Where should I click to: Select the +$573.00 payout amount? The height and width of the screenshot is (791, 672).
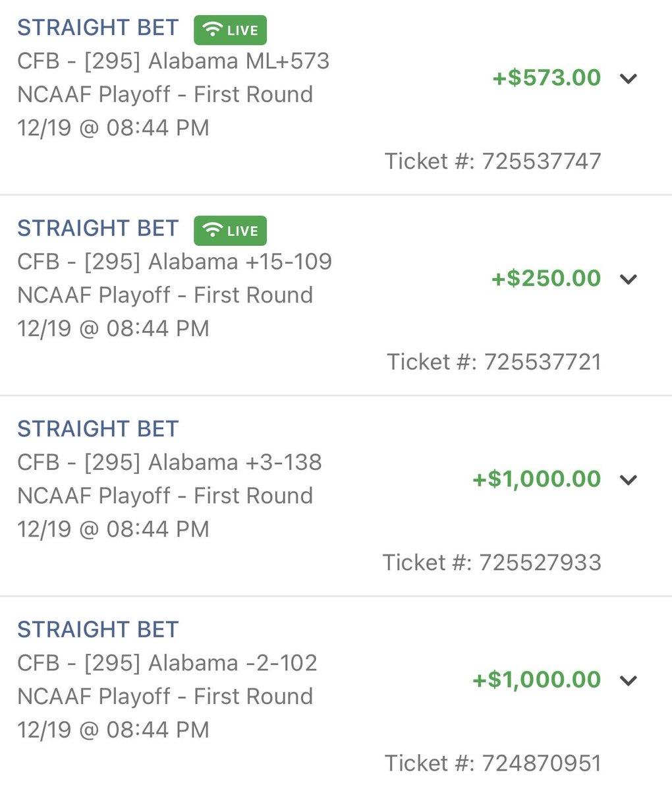547,78
